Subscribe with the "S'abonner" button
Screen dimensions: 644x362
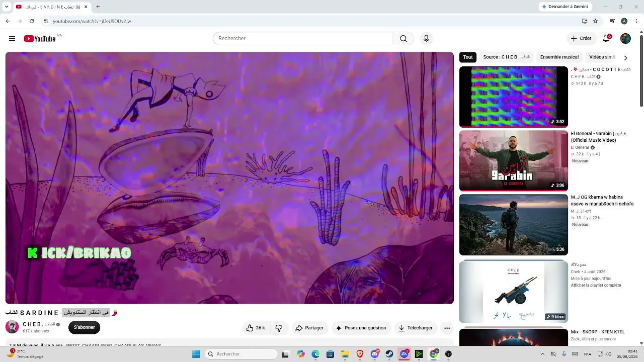point(85,327)
